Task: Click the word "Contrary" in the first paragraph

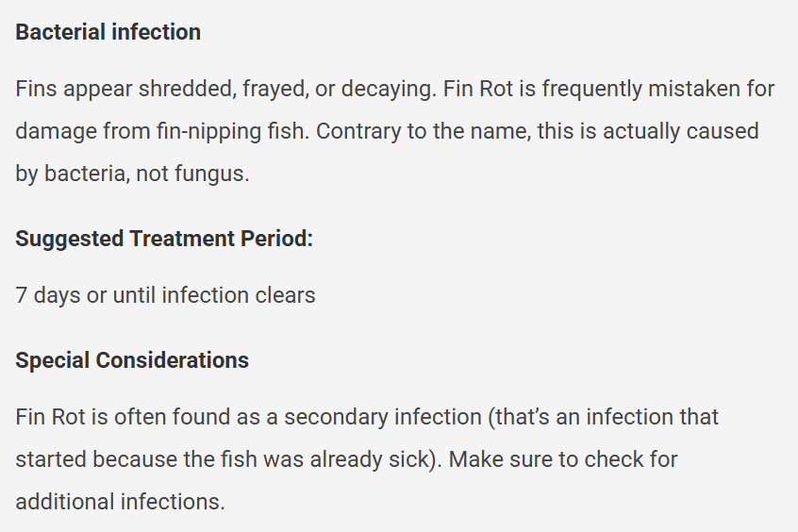Action: click(357, 131)
